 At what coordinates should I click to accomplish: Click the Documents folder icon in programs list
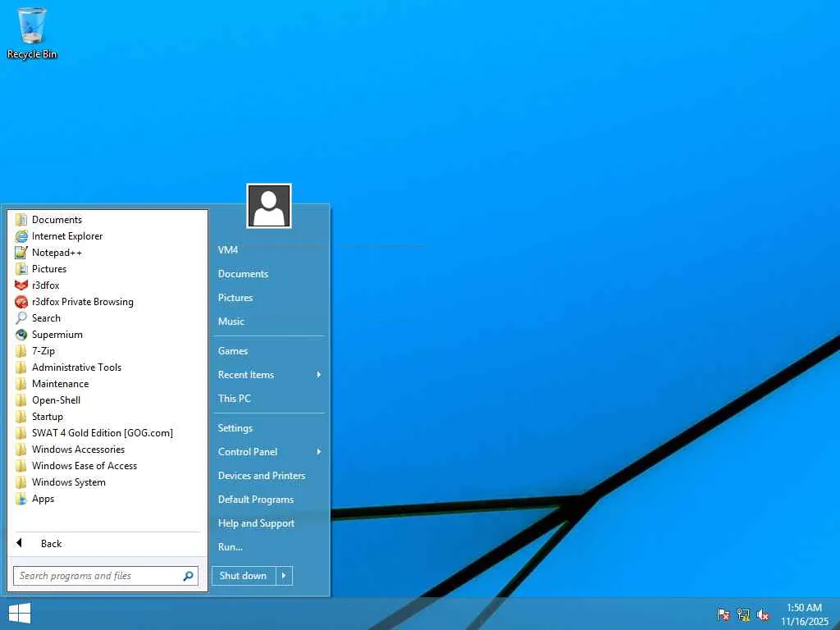[21, 220]
